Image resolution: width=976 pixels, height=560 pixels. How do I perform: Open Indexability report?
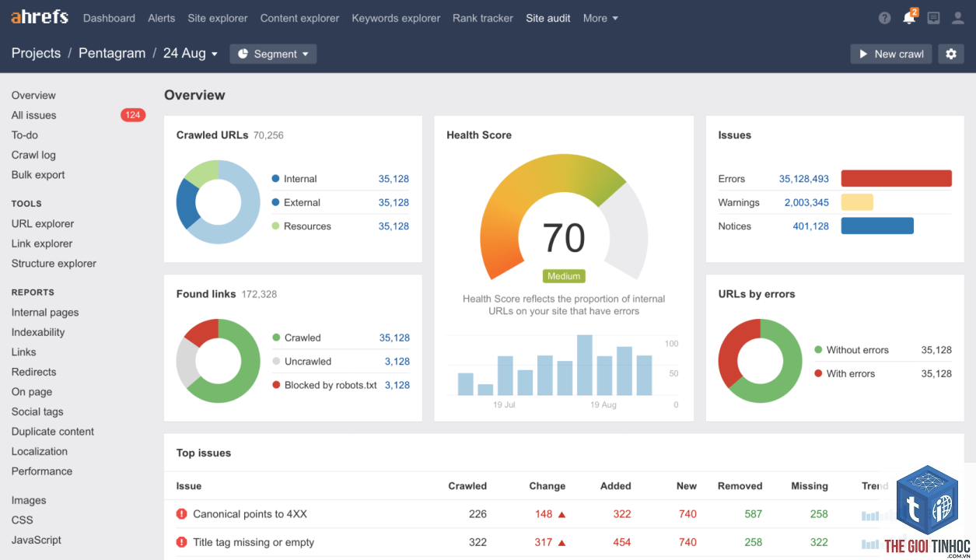[x=38, y=332]
